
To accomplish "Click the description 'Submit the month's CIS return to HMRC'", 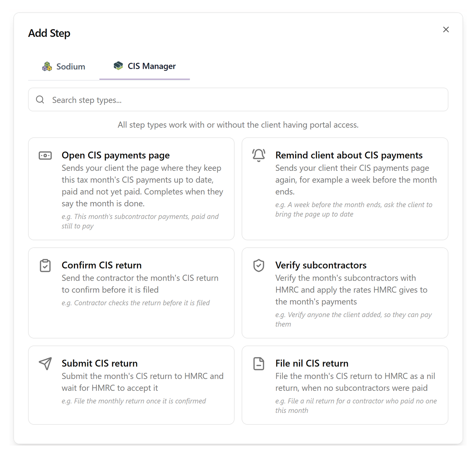I will coord(143,382).
